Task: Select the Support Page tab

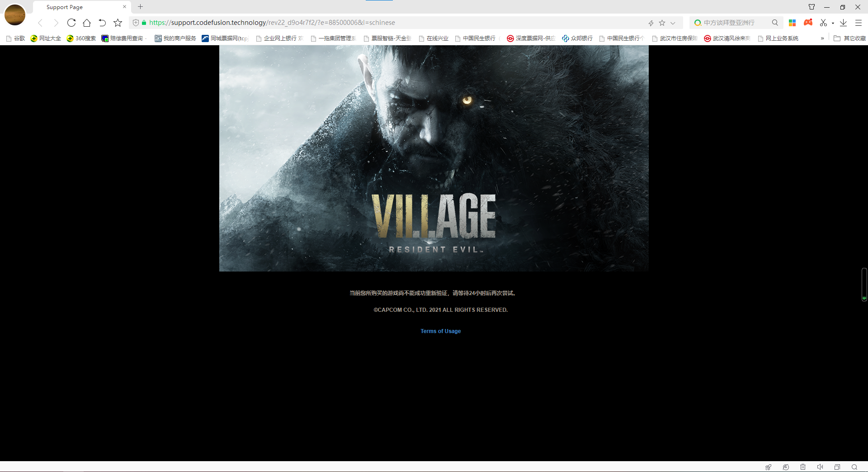Action: point(81,7)
